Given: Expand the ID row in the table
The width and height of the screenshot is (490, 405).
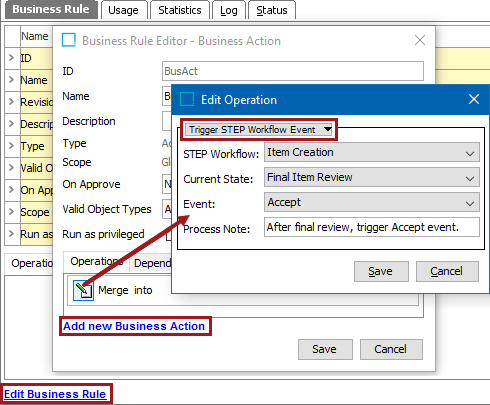Looking at the screenshot, I should (x=11, y=58).
